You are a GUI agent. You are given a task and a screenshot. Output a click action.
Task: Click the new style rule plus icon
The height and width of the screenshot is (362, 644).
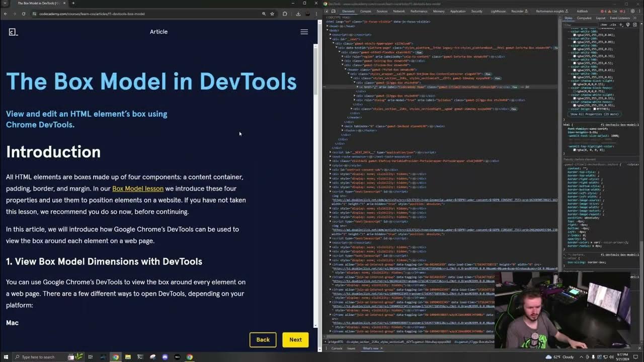click(621, 25)
